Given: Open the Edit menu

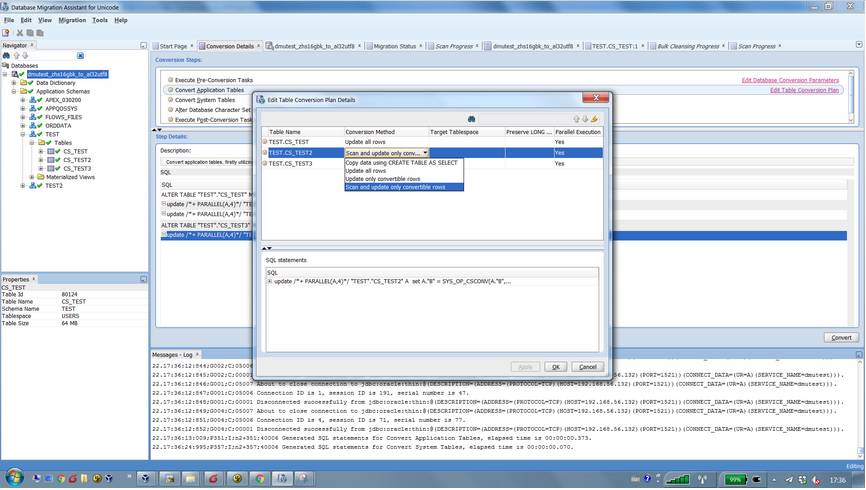Looking at the screenshot, I should 26,20.
